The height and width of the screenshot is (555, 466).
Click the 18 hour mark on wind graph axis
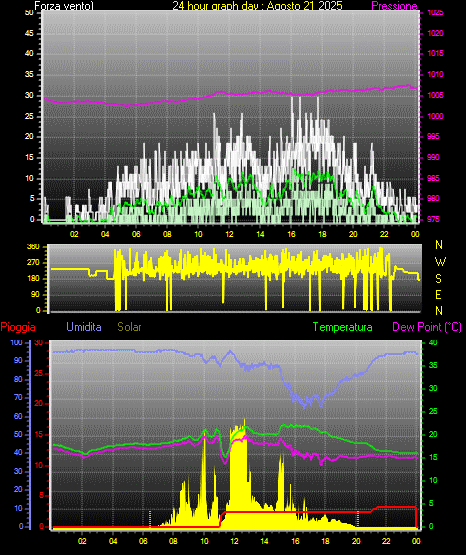pyautogui.click(x=322, y=234)
